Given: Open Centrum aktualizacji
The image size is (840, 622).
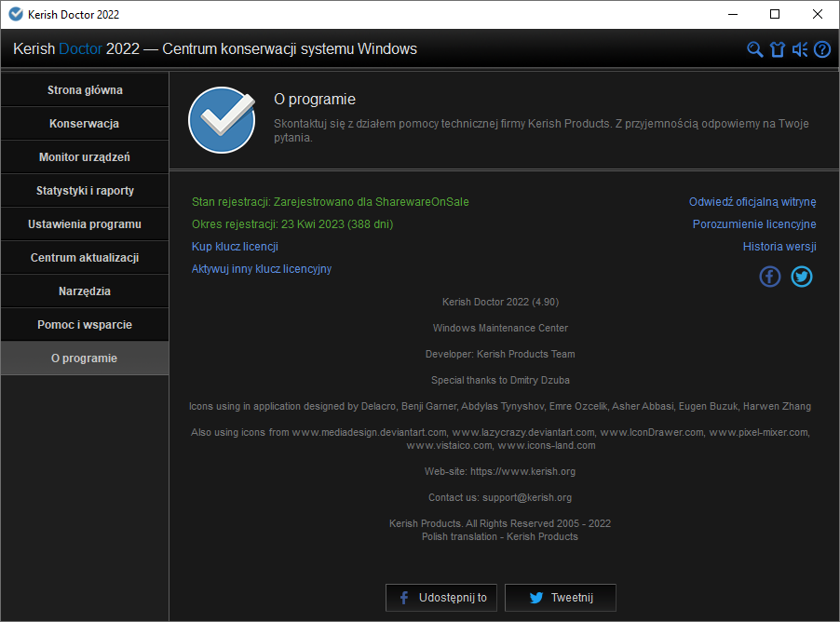Looking at the screenshot, I should (85, 258).
